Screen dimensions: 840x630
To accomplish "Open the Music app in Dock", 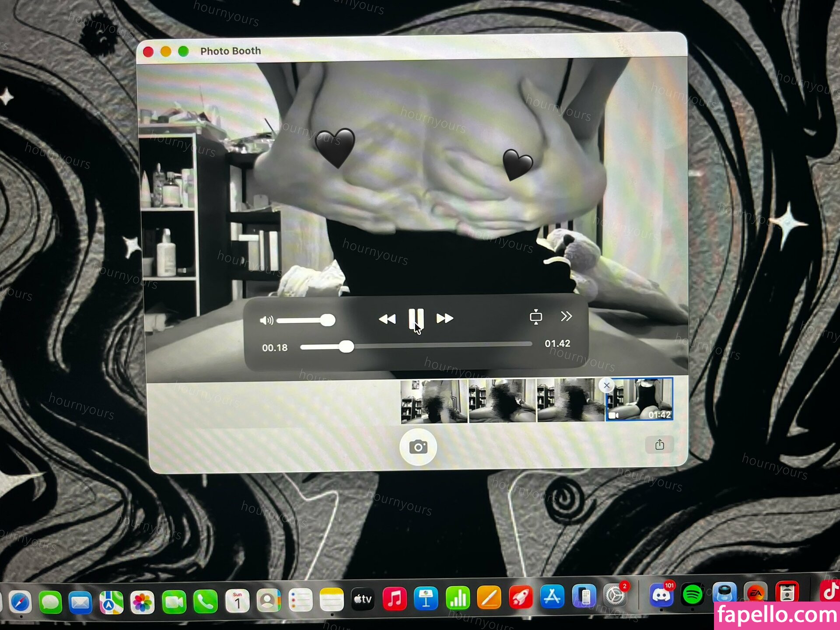I will (394, 598).
